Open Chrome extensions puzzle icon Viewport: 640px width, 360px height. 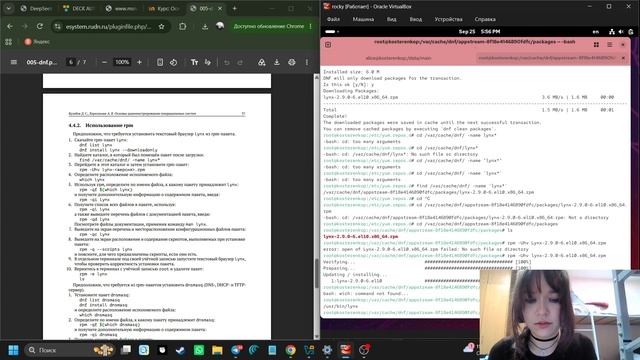click(x=182, y=26)
